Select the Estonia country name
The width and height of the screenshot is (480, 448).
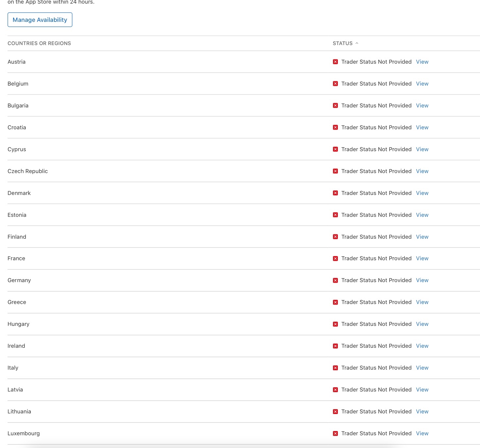(17, 215)
